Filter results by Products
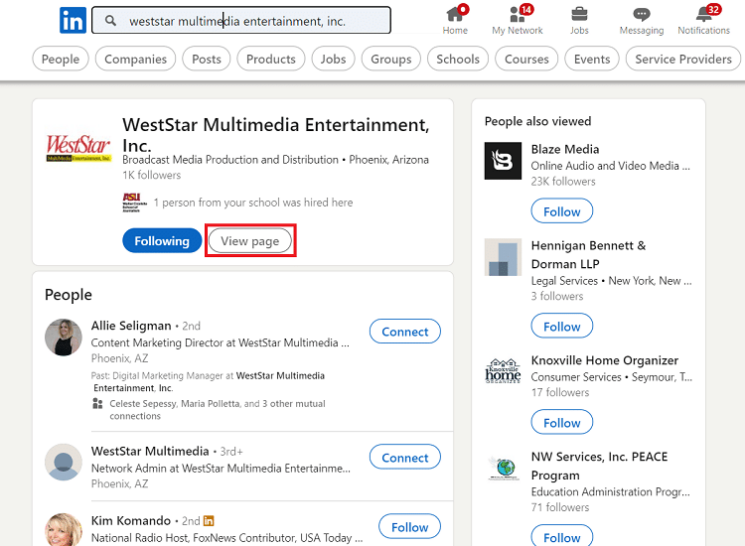Screen dimensions: 745x546 271,59
